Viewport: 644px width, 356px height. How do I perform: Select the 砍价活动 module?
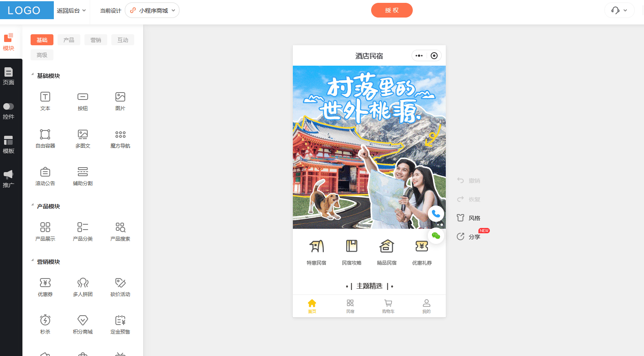120,287
